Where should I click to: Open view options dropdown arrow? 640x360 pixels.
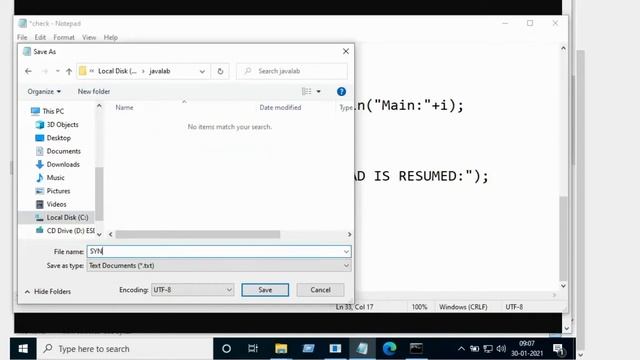pos(318,91)
